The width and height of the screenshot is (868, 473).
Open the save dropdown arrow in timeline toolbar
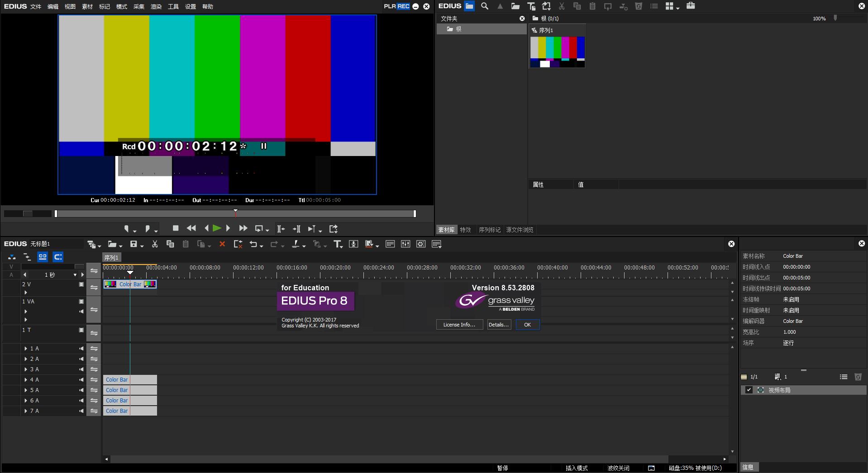tap(142, 246)
